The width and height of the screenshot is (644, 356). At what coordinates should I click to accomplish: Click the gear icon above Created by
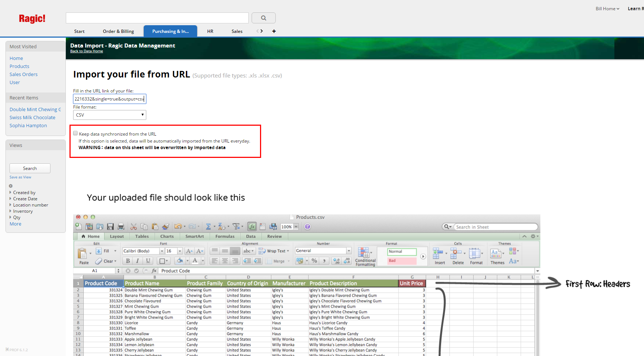11,186
